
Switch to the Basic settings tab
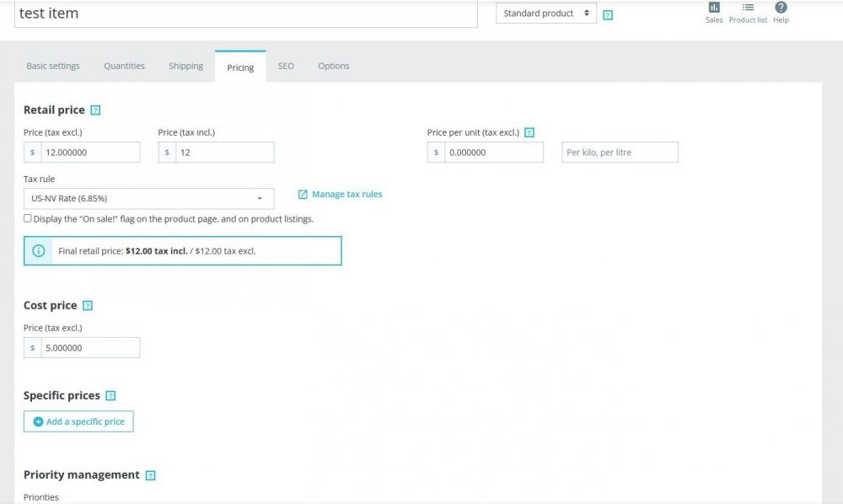(x=52, y=66)
